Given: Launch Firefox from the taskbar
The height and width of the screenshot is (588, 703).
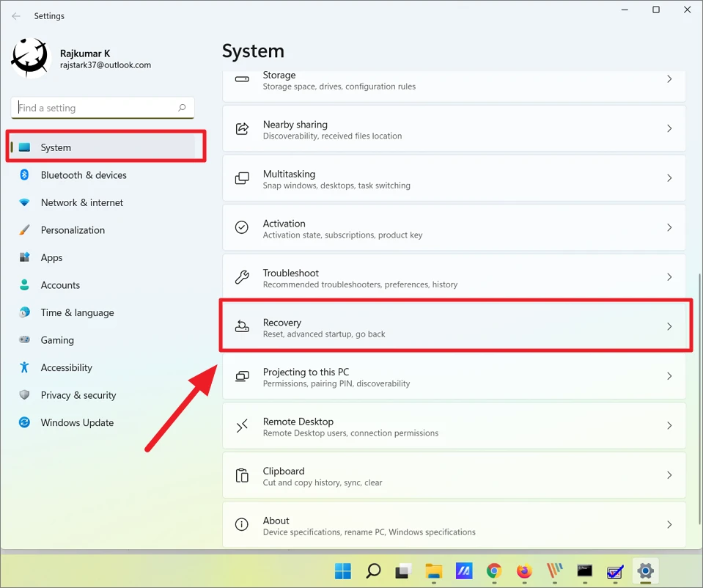Looking at the screenshot, I should tap(523, 571).
